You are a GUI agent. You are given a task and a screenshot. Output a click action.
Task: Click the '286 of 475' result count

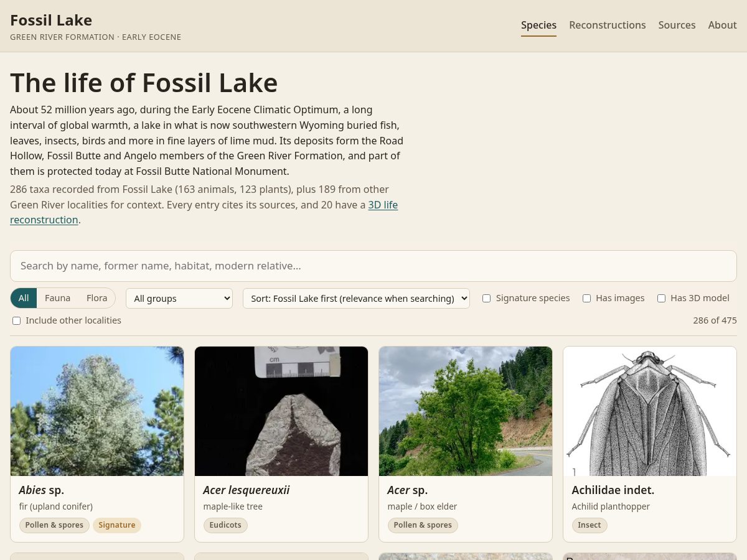coord(715,320)
